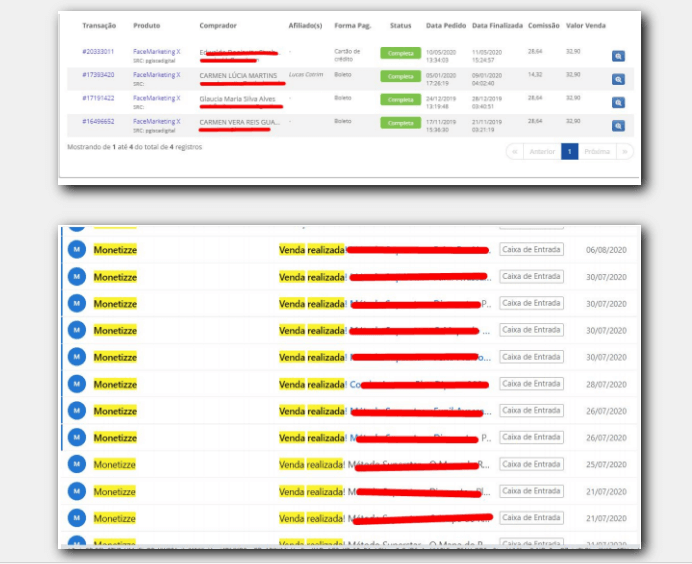Select sender avatar of the 28/07/2020 email
The width and height of the screenshot is (692, 564).
click(76, 384)
